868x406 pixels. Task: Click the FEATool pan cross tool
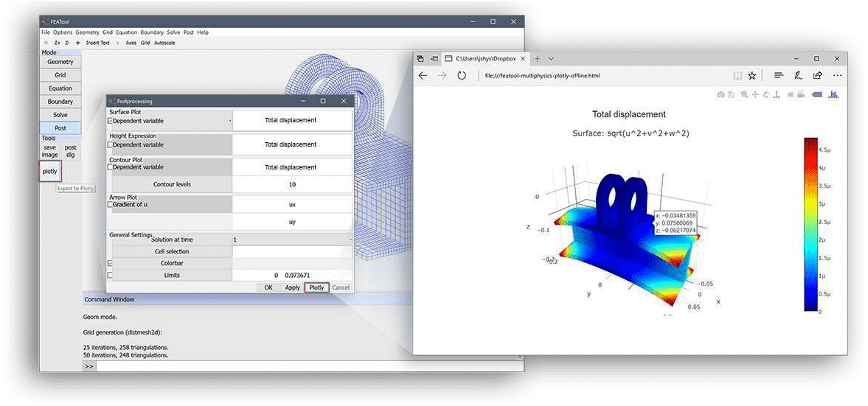(x=77, y=43)
